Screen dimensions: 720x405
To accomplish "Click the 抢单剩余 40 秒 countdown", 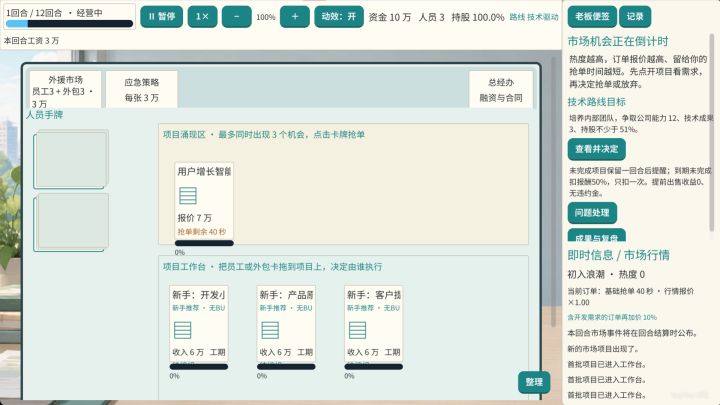I will 202,232.
